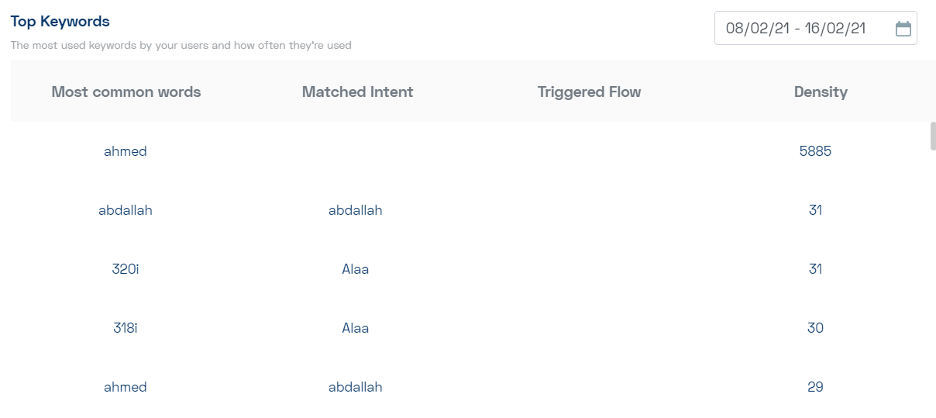Viewport: 936px width, 418px height.
Task: Click the density value 5885
Action: tap(815, 151)
